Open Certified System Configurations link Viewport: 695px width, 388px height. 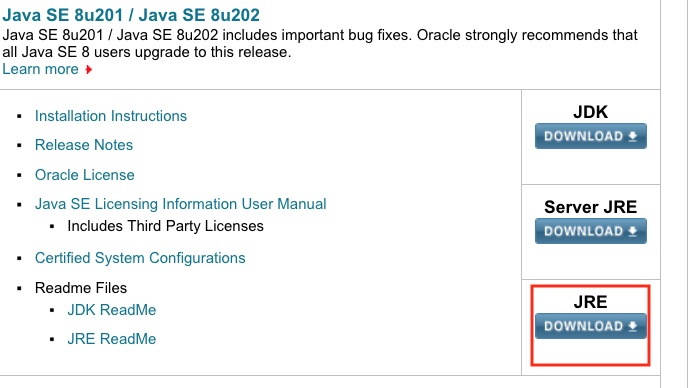tap(140, 258)
